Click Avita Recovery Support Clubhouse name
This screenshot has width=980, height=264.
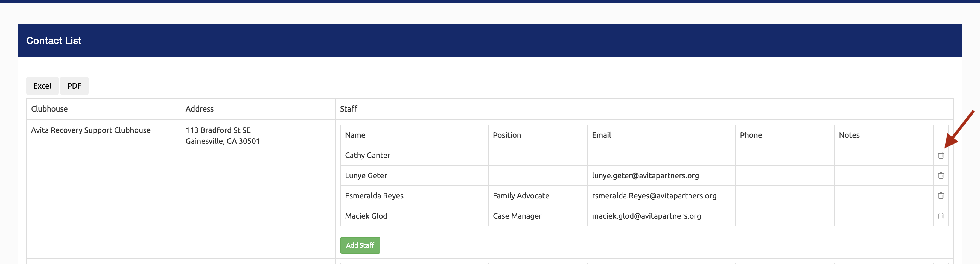point(91,130)
